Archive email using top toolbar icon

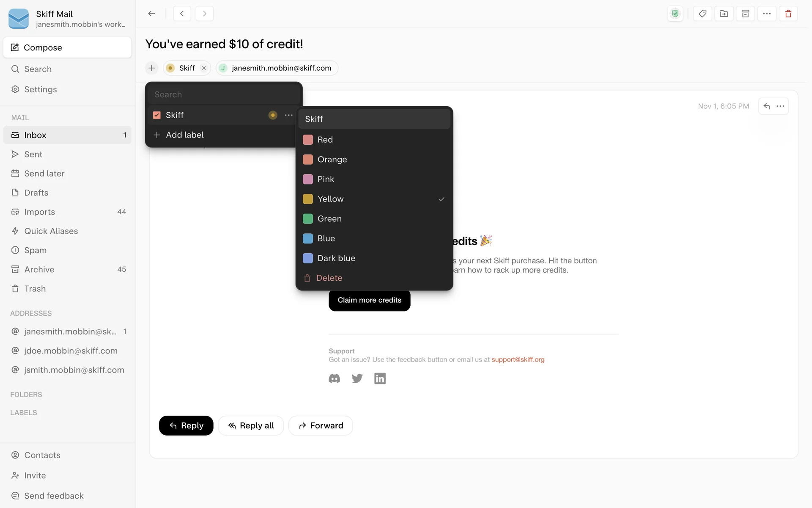pyautogui.click(x=746, y=14)
